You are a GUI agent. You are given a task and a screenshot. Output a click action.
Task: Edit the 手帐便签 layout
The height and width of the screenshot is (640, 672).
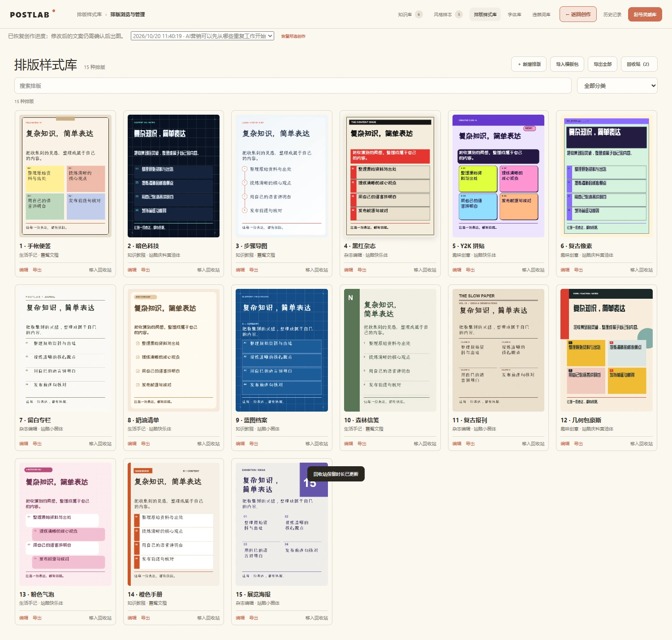coord(24,270)
